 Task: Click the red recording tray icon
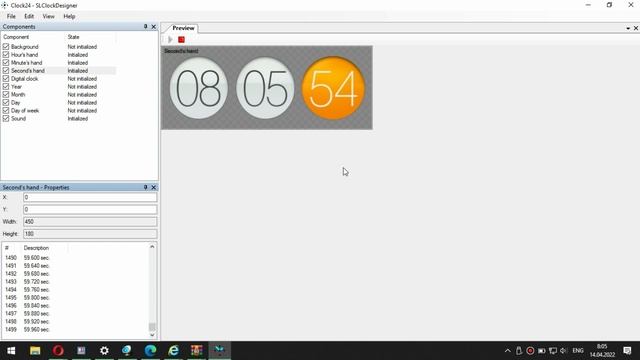pos(530,351)
